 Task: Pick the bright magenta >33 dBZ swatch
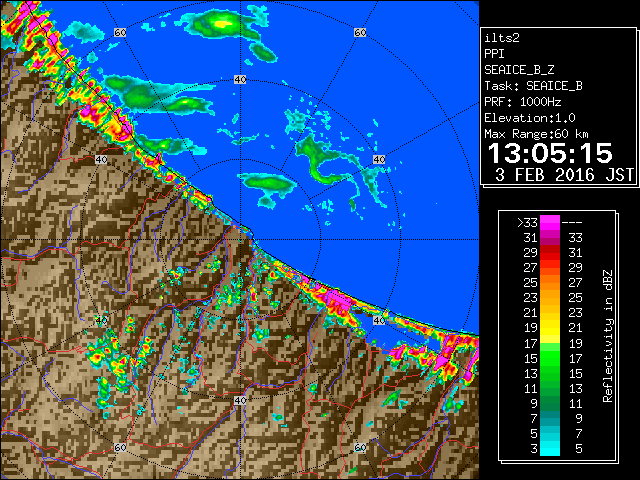click(x=550, y=222)
